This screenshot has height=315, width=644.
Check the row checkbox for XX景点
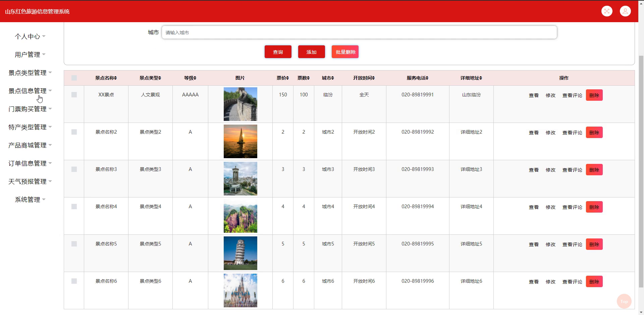74,95
